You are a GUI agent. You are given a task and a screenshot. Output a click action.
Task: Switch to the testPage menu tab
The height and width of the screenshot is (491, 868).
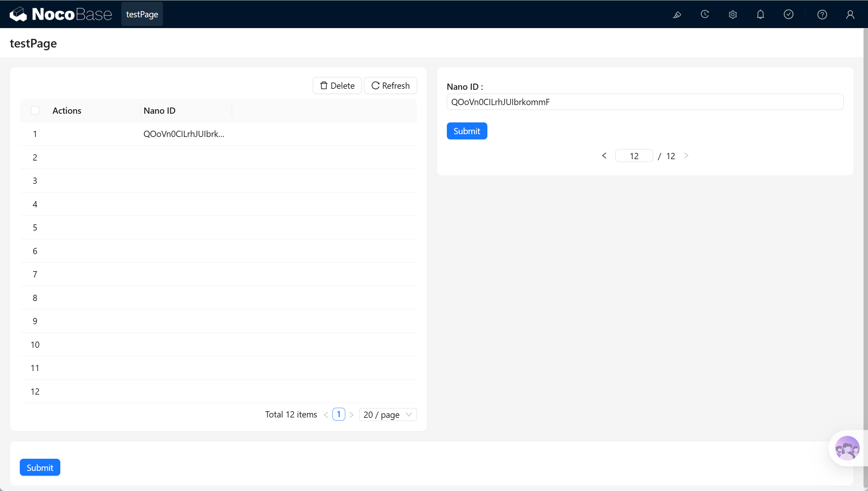tap(142, 14)
